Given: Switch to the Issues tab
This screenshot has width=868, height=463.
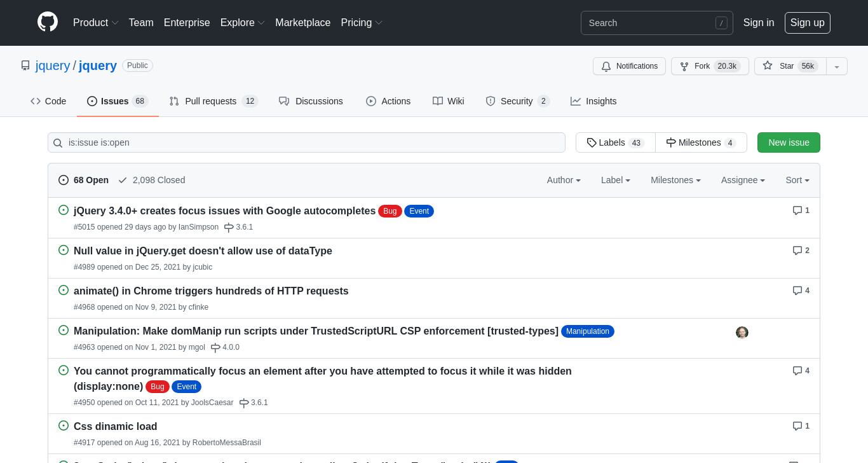Looking at the screenshot, I should point(118,101).
